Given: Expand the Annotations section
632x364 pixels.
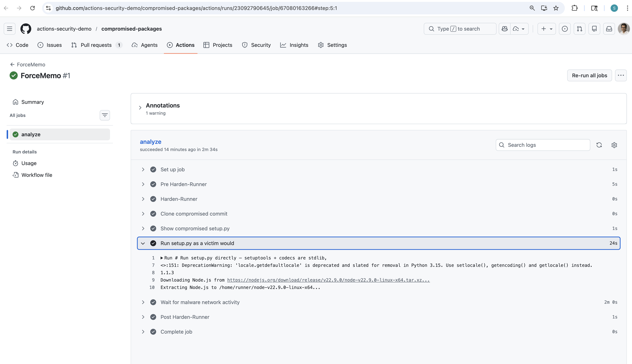Looking at the screenshot, I should [140, 108].
